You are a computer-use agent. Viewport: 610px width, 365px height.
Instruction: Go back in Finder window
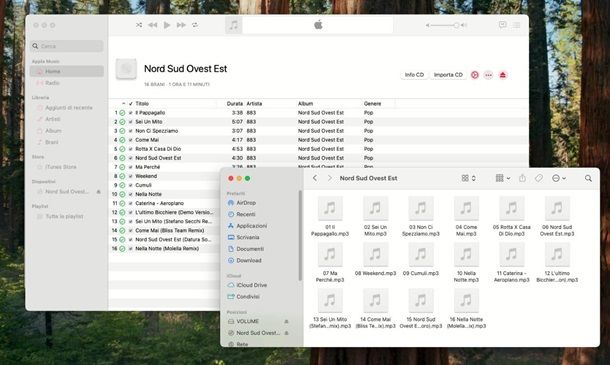(x=315, y=178)
